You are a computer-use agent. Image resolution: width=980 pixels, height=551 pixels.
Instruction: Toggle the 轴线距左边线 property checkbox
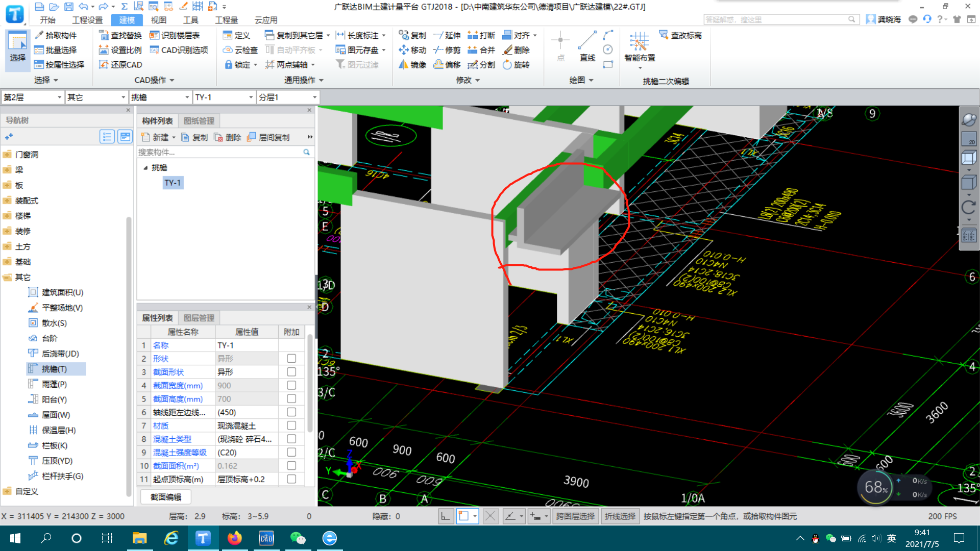tap(291, 412)
